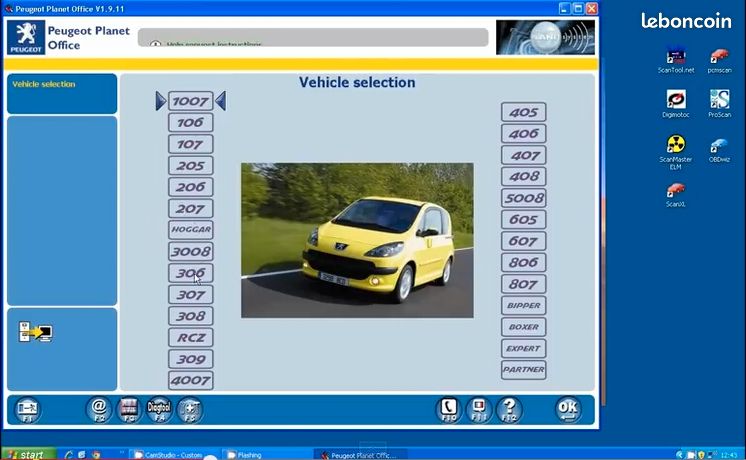Viewport: 746px width, 460px height.
Task: Select the PARTNER vehicle
Action: [524, 370]
